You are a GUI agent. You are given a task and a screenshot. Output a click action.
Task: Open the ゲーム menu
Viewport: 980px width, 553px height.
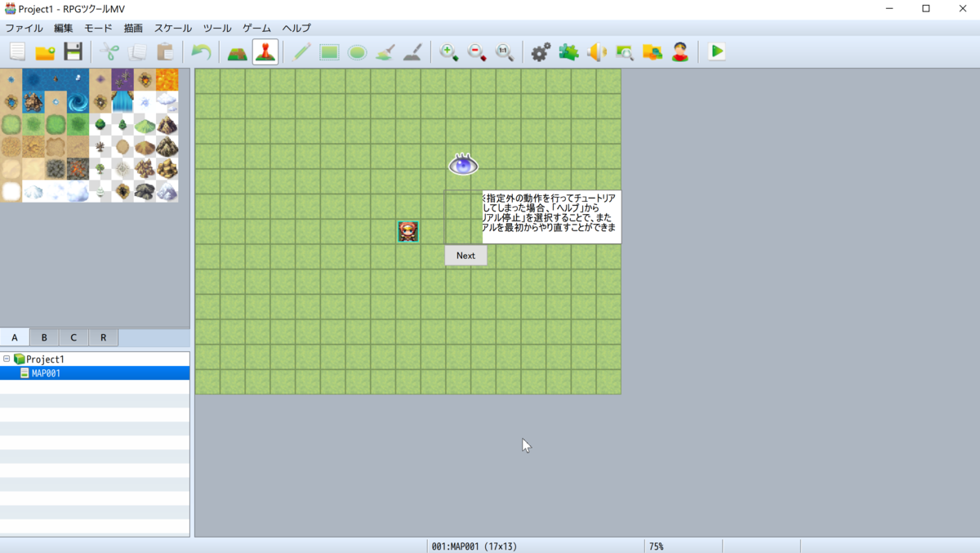coord(256,28)
